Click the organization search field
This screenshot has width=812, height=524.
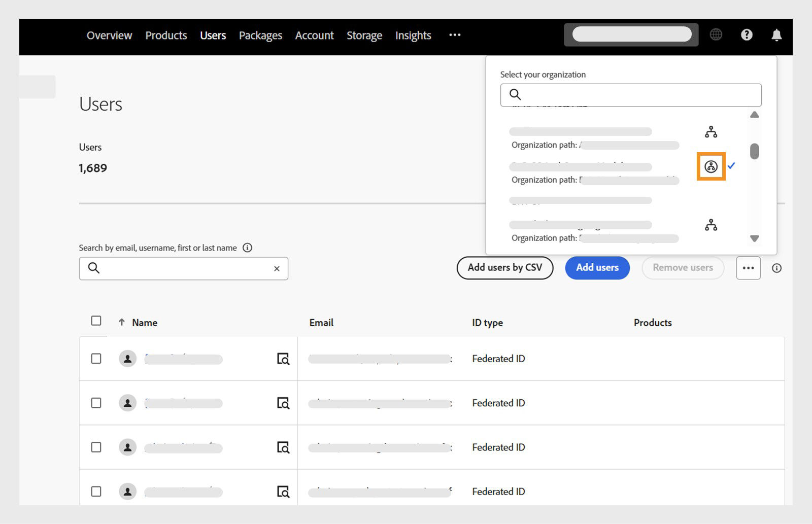click(x=631, y=95)
